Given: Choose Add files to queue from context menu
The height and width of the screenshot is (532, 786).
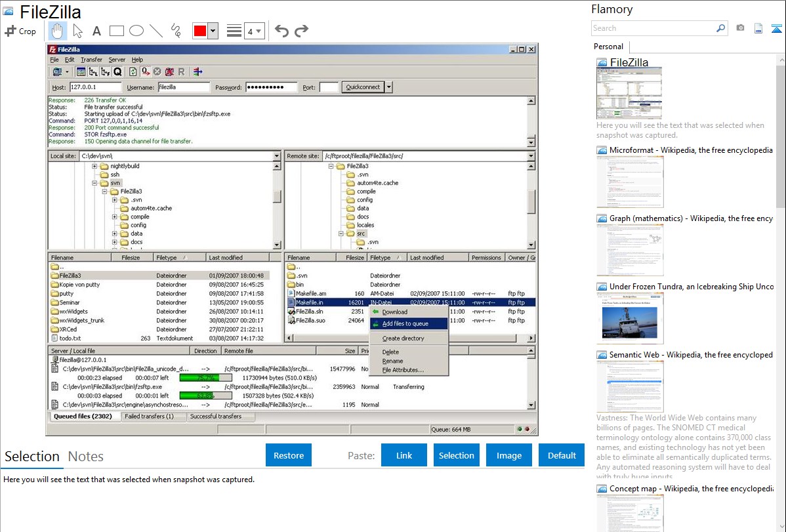Looking at the screenshot, I should click(x=409, y=324).
